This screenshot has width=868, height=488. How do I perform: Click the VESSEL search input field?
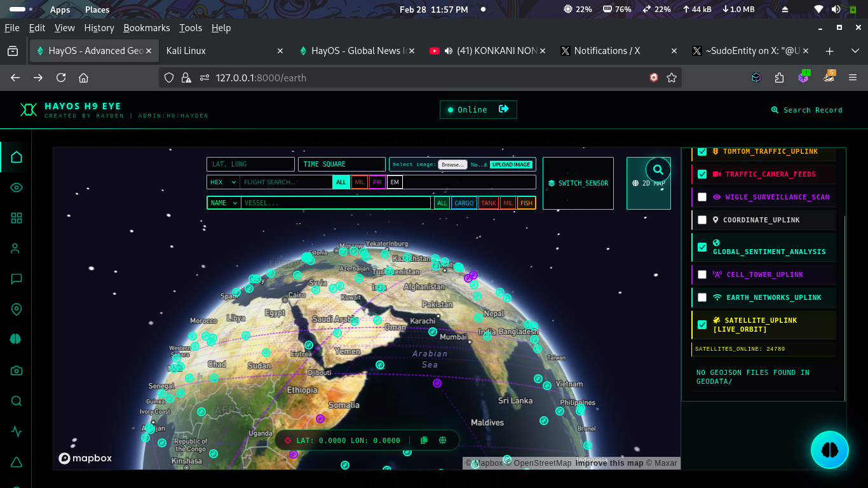[x=336, y=203]
